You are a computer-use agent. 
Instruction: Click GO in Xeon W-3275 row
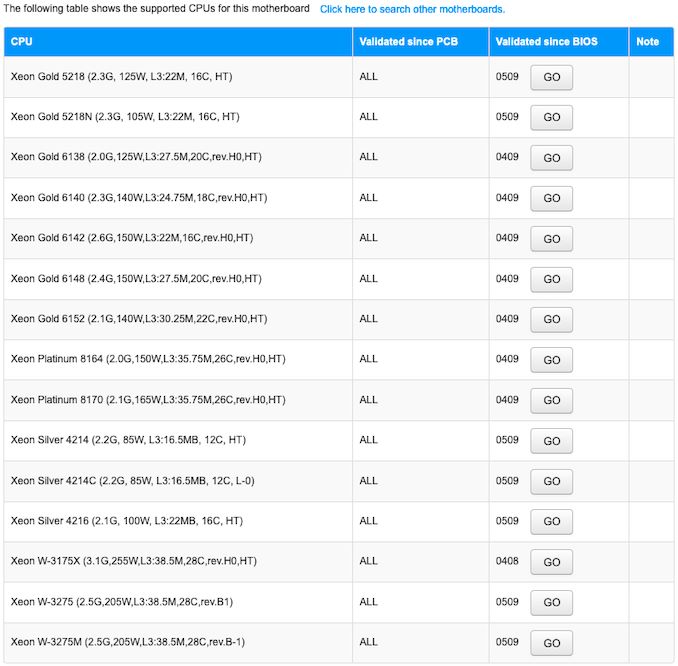551,602
